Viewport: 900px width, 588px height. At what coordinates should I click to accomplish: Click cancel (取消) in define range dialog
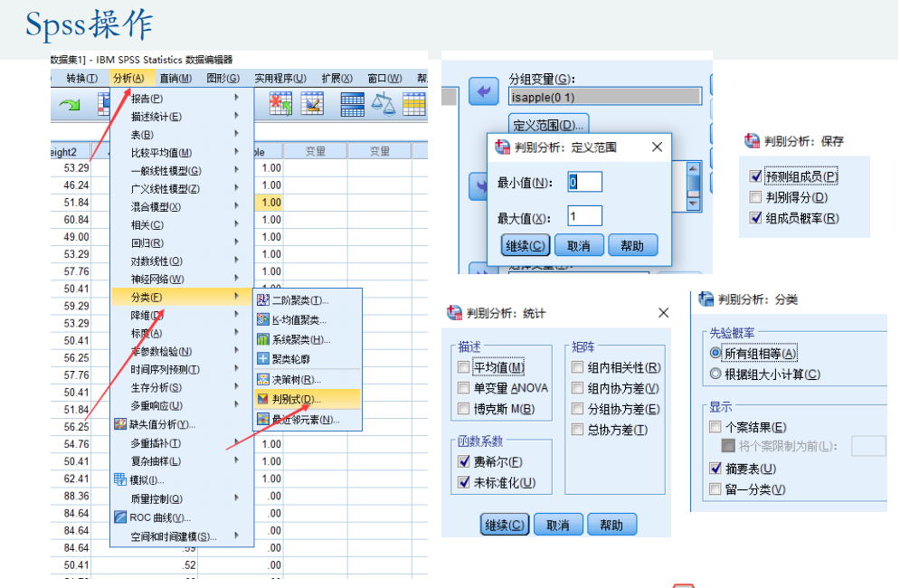click(579, 246)
